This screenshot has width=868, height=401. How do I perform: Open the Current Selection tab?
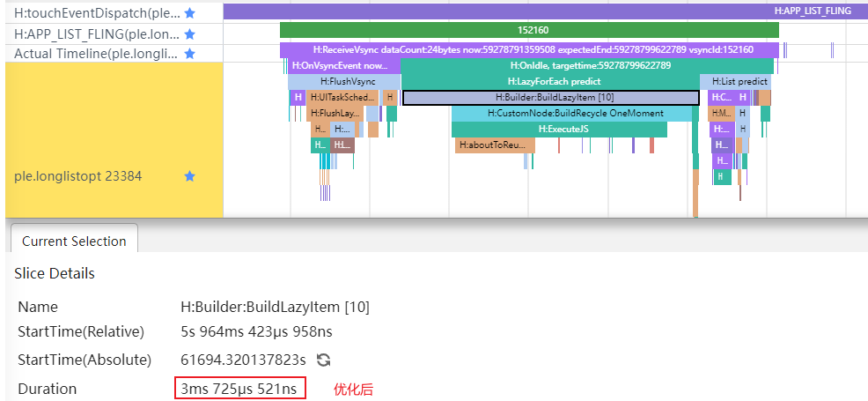74,241
